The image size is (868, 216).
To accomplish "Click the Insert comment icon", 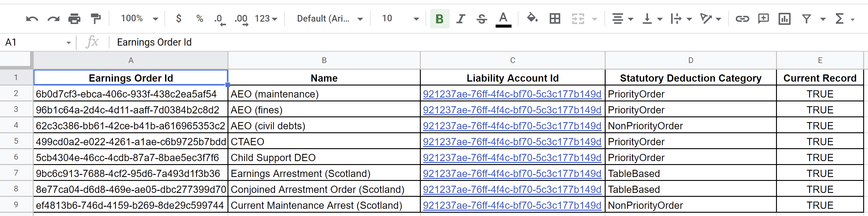I will coord(763,19).
